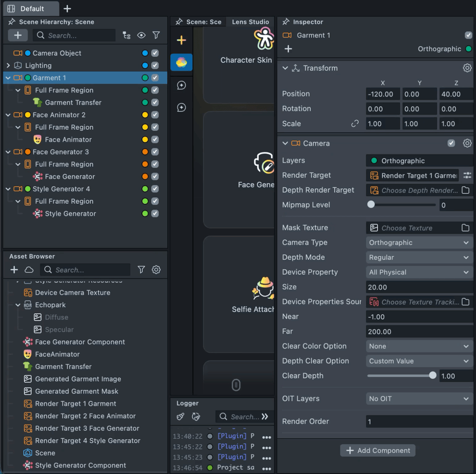
Task: Disable the Camera component checkbox
Action: 451,143
